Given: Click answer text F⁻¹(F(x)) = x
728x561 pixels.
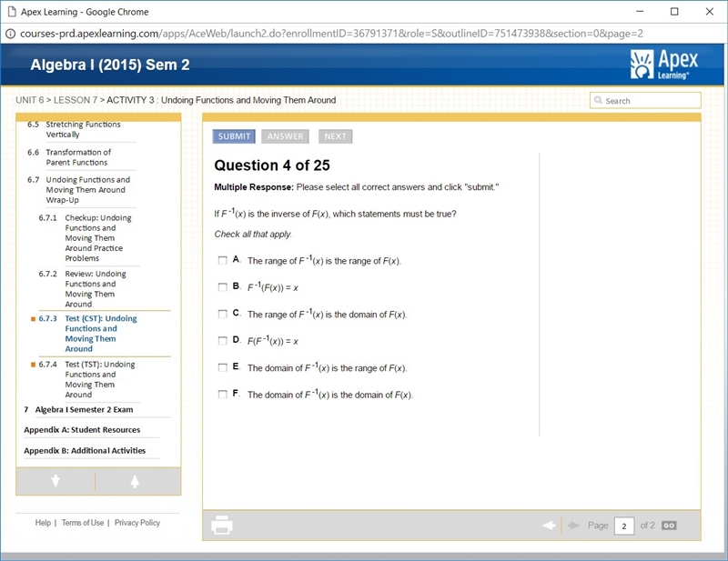Looking at the screenshot, I should click(x=273, y=287).
